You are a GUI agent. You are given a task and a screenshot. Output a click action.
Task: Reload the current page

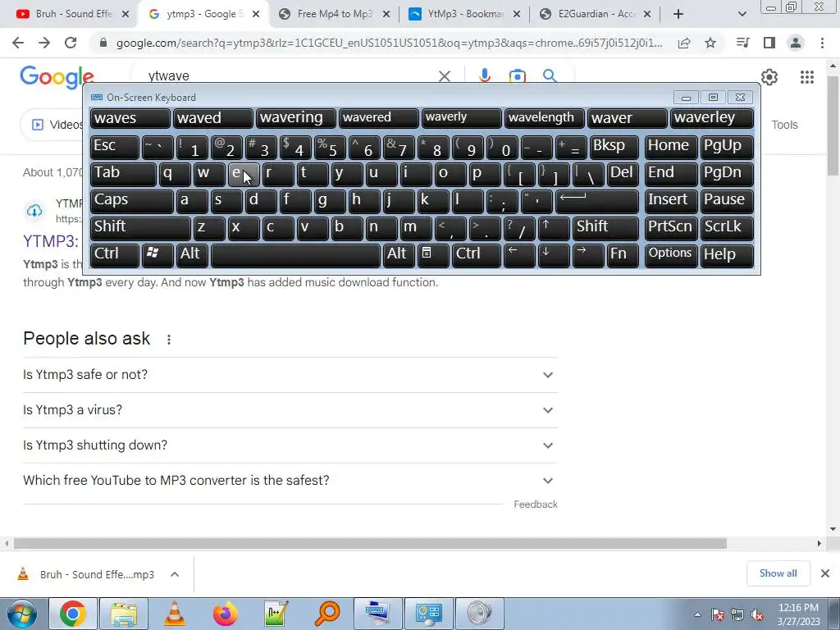pos(71,43)
